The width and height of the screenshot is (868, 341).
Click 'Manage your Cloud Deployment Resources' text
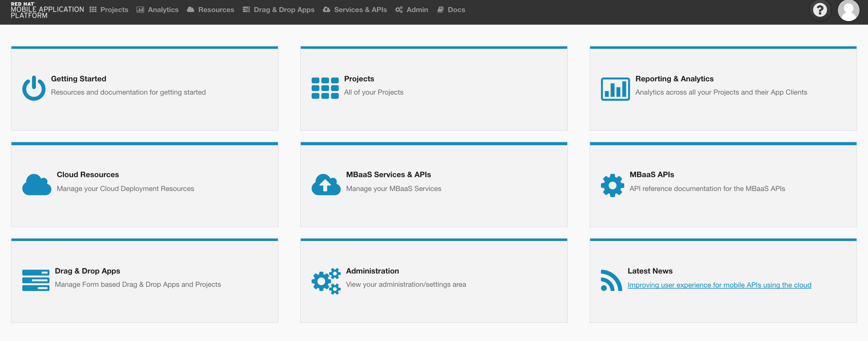125,188
